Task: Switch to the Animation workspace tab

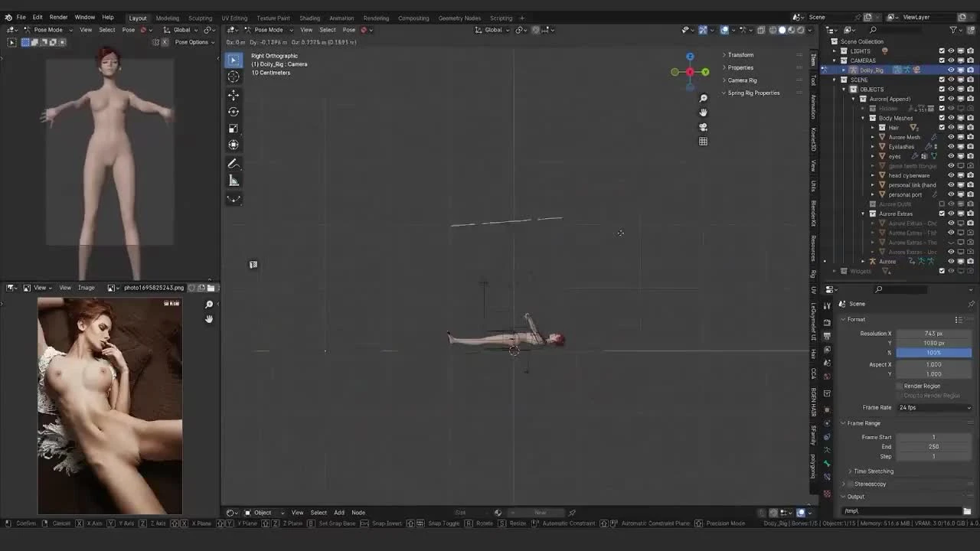Action: (341, 18)
